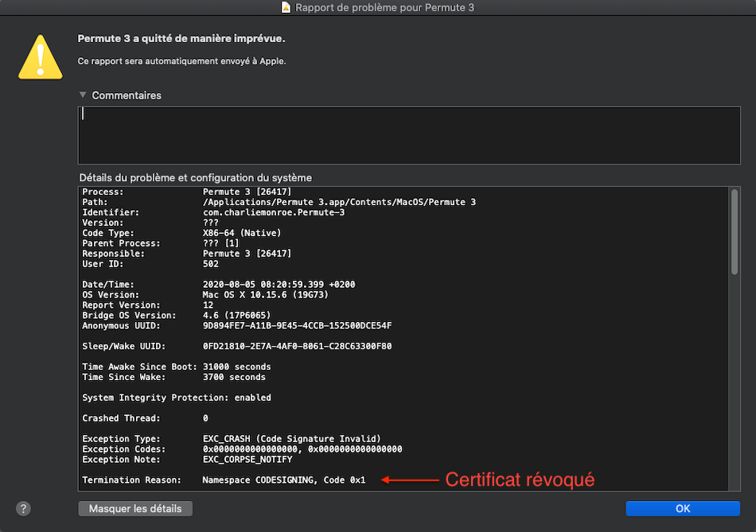Select the 'Ce rapport sera automatiquement envoyé à Apple.' text
This screenshot has width=756, height=532.
[181, 61]
